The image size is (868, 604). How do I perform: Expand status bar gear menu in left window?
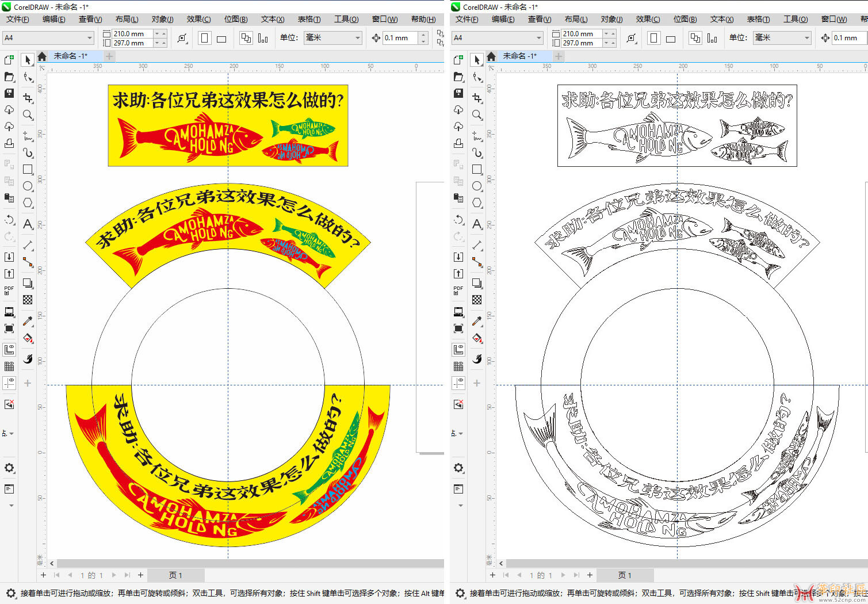tap(10, 592)
